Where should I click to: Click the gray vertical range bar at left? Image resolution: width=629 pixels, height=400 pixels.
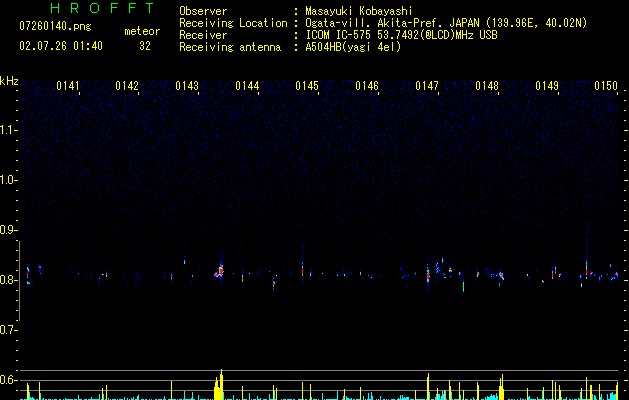pyautogui.click(x=19, y=281)
